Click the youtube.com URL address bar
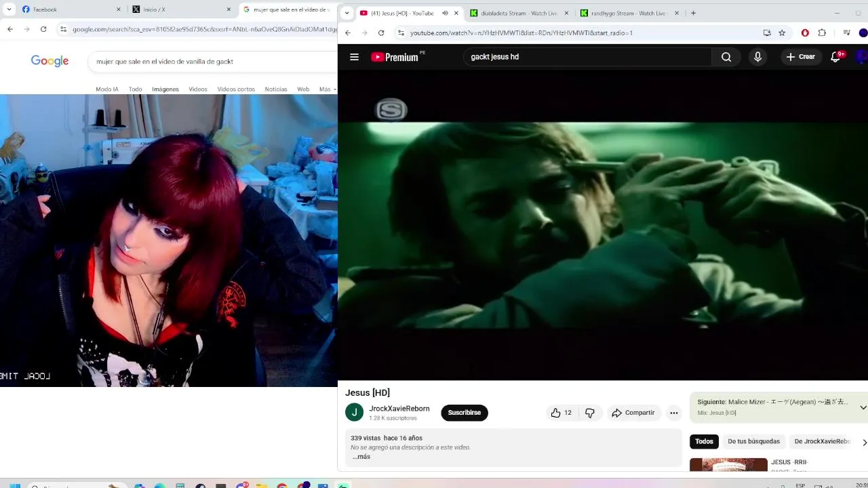Viewport: 868px width, 488px height. [521, 33]
